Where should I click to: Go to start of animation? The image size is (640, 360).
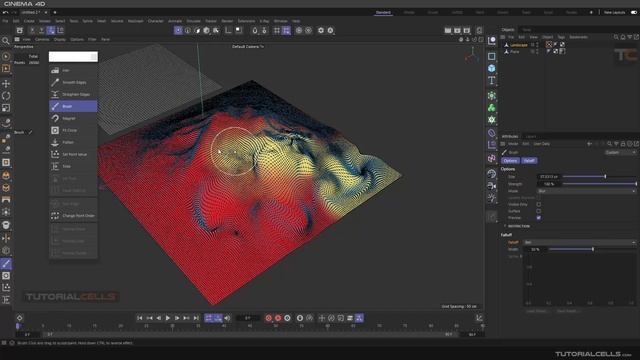pyautogui.click(x=140, y=318)
